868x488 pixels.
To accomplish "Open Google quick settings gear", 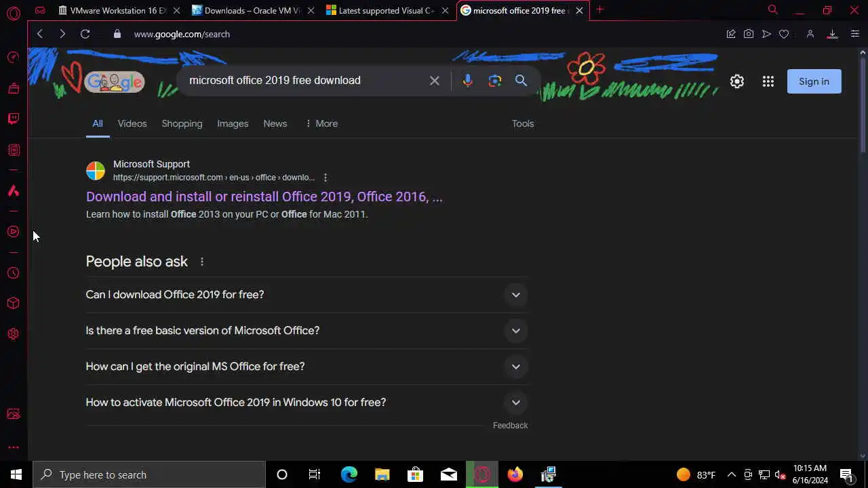I will pos(737,81).
